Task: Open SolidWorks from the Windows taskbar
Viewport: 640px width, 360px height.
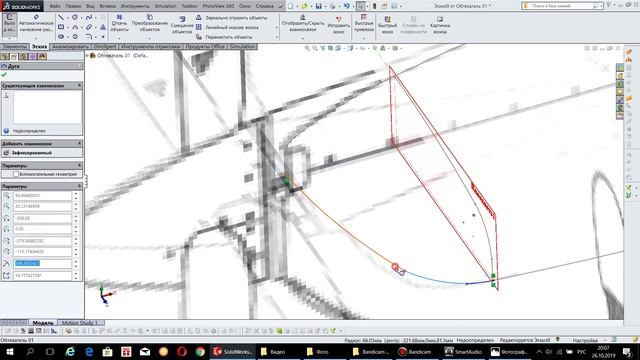Action: (x=232, y=352)
